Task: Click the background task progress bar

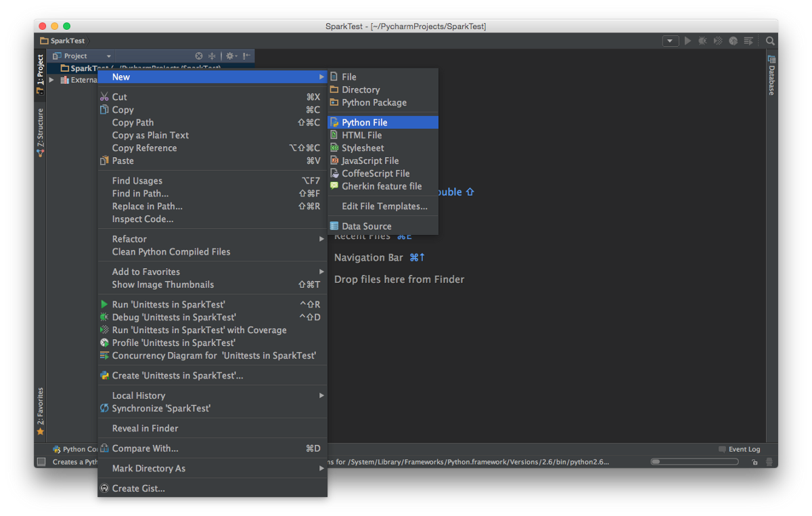Action: coord(694,462)
